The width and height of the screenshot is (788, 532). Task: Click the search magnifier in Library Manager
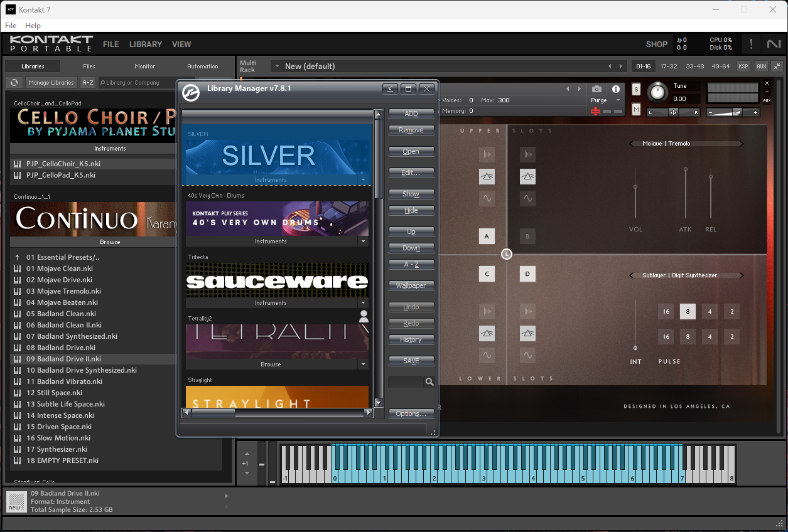[x=429, y=381]
